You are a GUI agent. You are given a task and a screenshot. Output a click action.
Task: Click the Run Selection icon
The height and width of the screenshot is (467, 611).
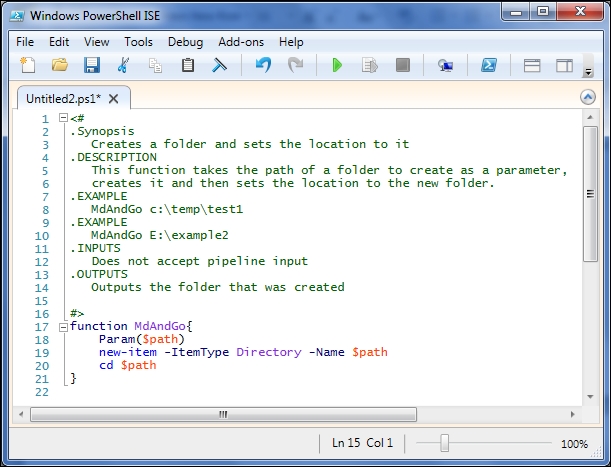pyautogui.click(x=370, y=65)
